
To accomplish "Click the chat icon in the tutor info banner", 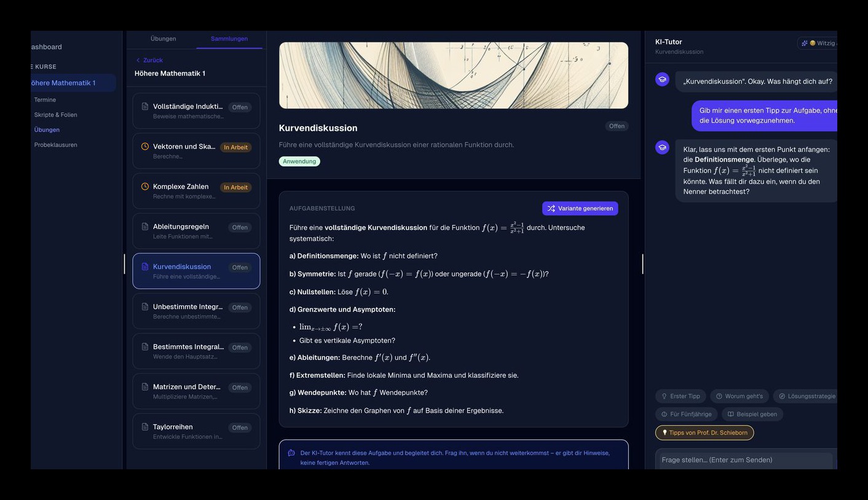I will pos(291,453).
